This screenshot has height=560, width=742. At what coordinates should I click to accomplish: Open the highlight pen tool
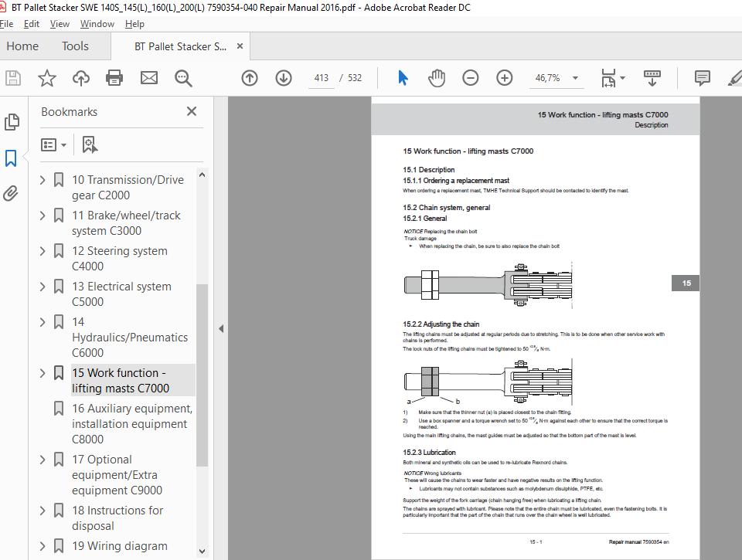click(x=735, y=78)
